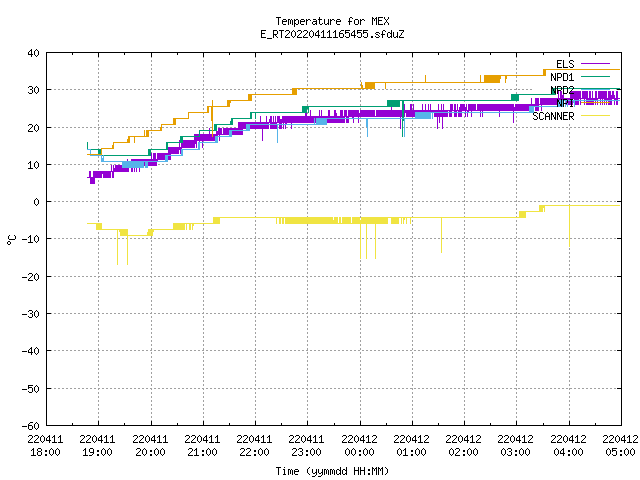Click the NPD1 legend label
Viewport: 640px width, 480px height.
point(562,77)
